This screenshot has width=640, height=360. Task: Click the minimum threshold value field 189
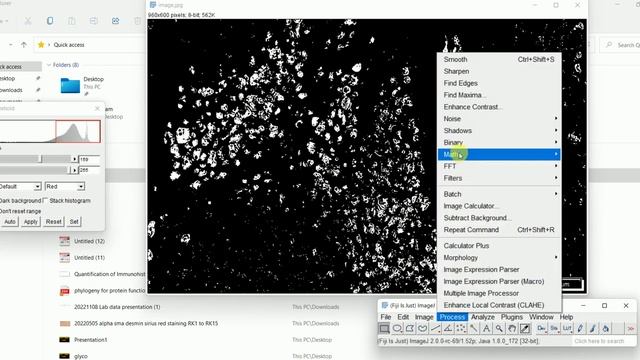[89, 159]
